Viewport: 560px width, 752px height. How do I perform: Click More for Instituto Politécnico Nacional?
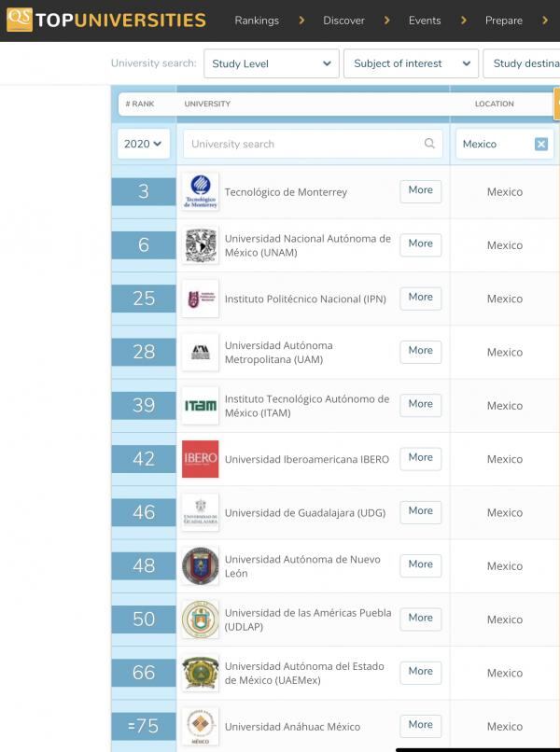(x=420, y=298)
